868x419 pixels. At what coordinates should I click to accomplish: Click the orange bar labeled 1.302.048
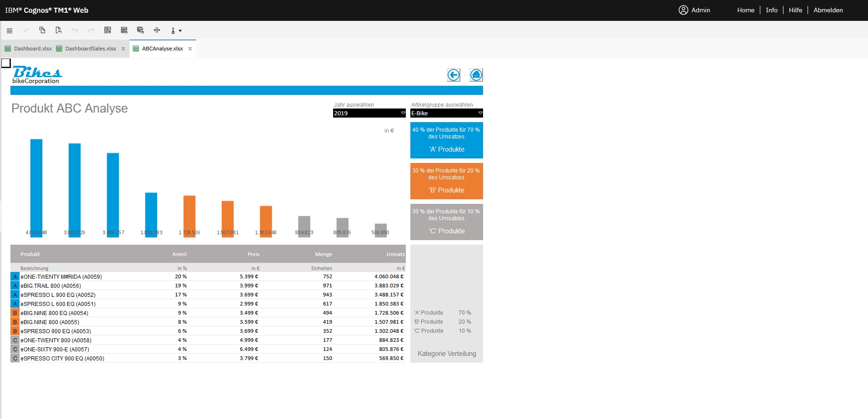[266, 222]
